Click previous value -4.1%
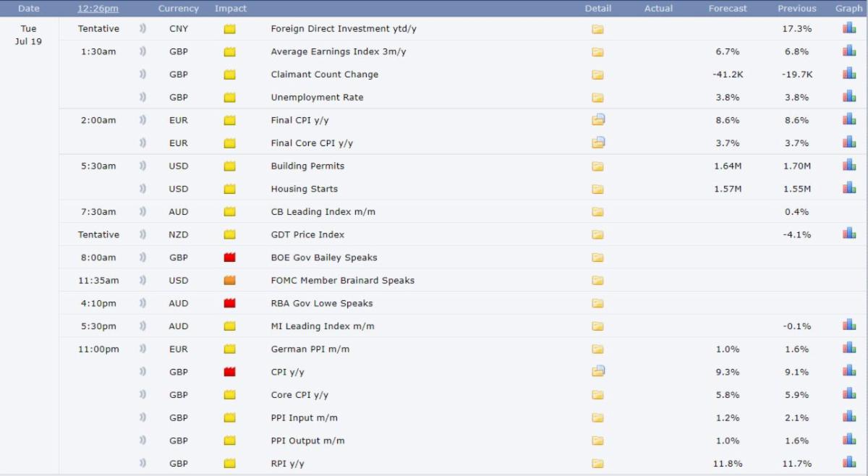The height and width of the screenshot is (476, 868). (x=797, y=235)
